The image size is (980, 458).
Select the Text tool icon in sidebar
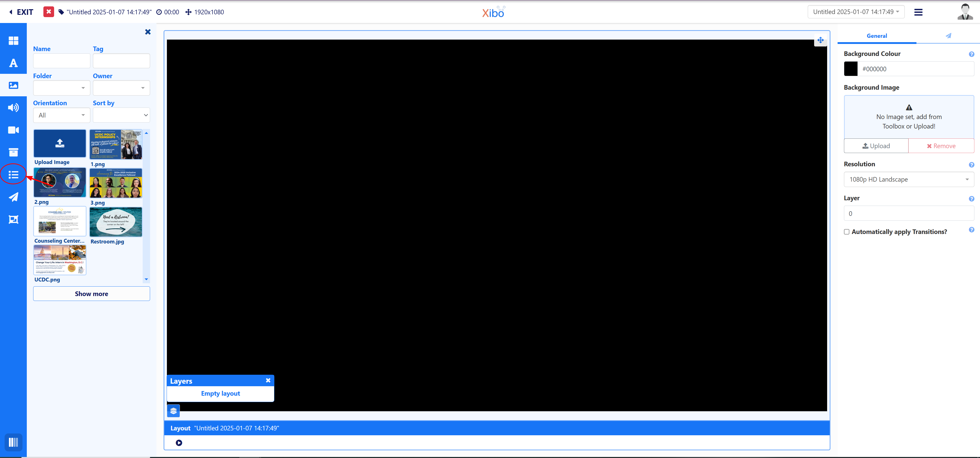pos(13,63)
